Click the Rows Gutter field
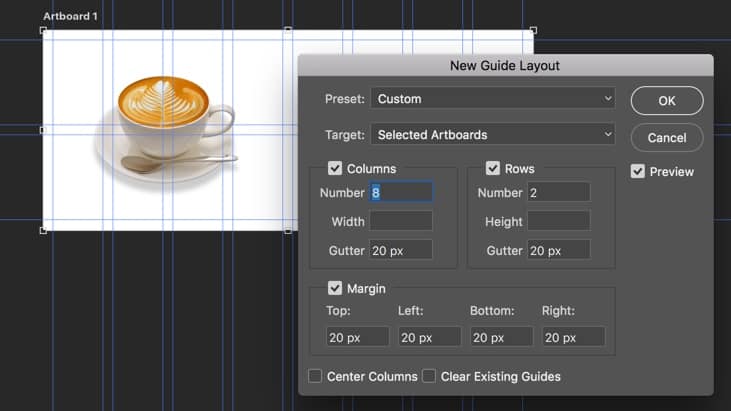The image size is (731, 411). coord(559,250)
